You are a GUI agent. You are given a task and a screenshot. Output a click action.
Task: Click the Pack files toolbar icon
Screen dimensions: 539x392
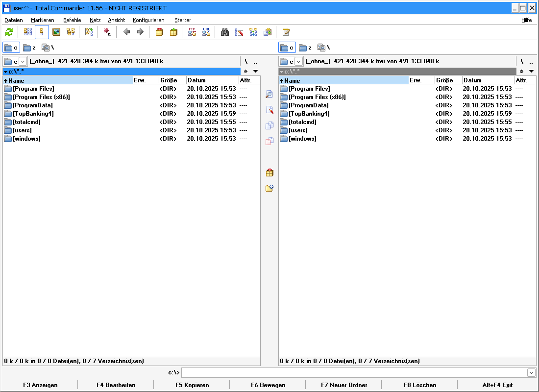[159, 32]
